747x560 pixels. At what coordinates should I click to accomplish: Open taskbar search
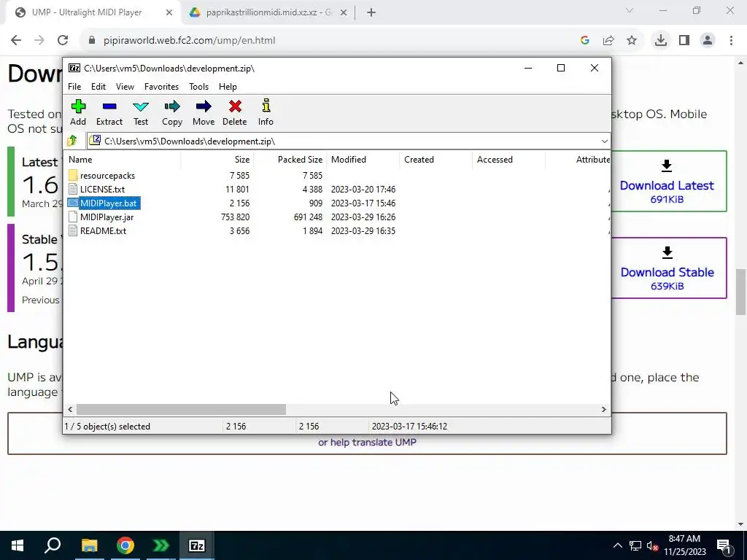[x=53, y=545]
